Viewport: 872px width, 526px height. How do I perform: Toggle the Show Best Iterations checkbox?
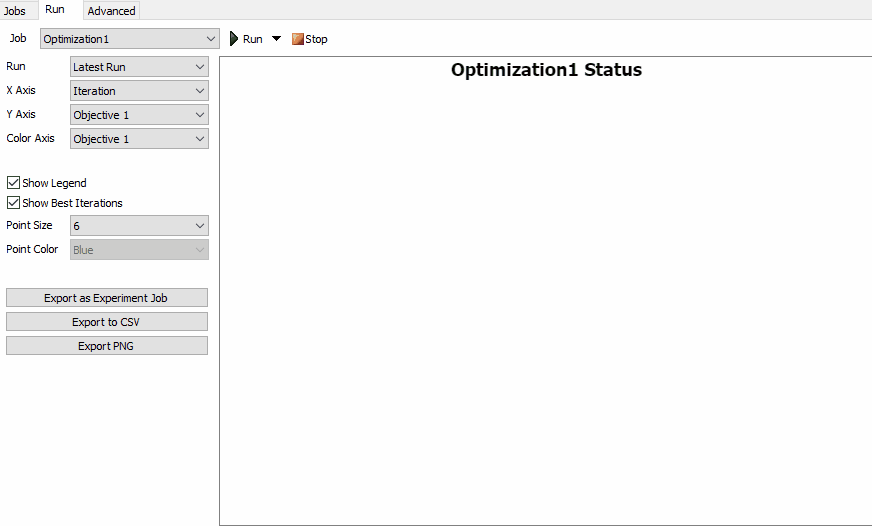coord(14,203)
